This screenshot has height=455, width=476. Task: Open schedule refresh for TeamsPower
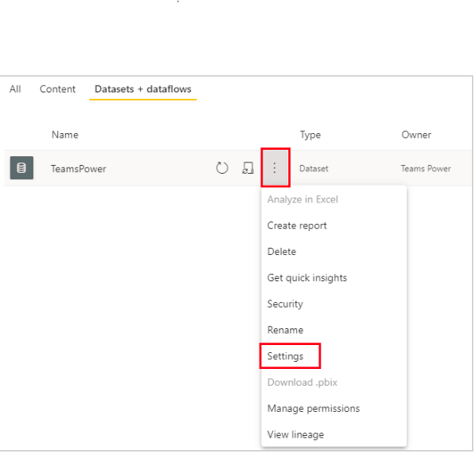point(248,168)
